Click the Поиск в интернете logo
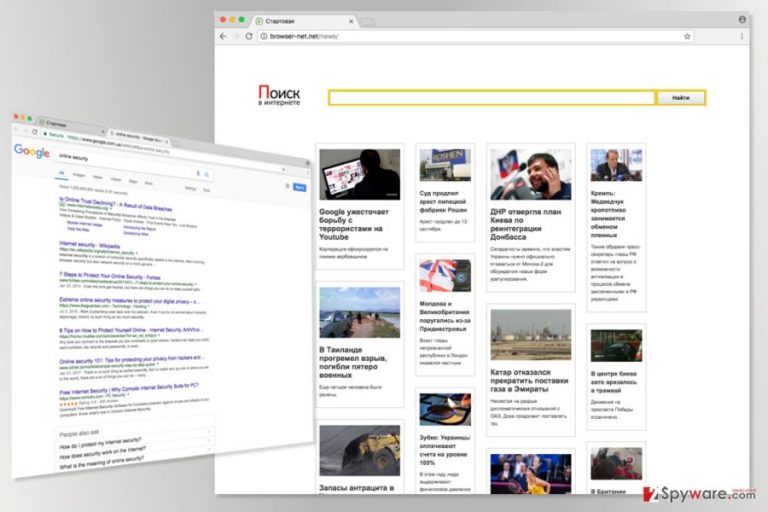768x512 pixels. coord(279,95)
